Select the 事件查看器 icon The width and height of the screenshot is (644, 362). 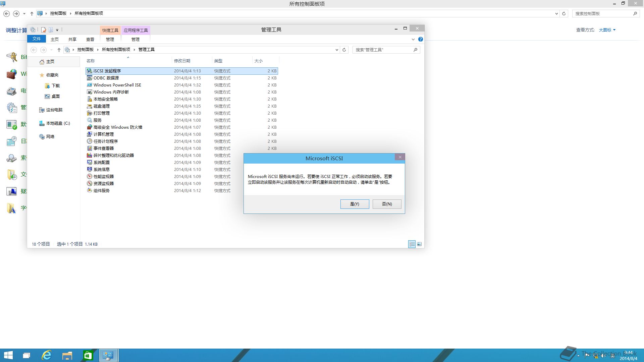[x=89, y=148]
